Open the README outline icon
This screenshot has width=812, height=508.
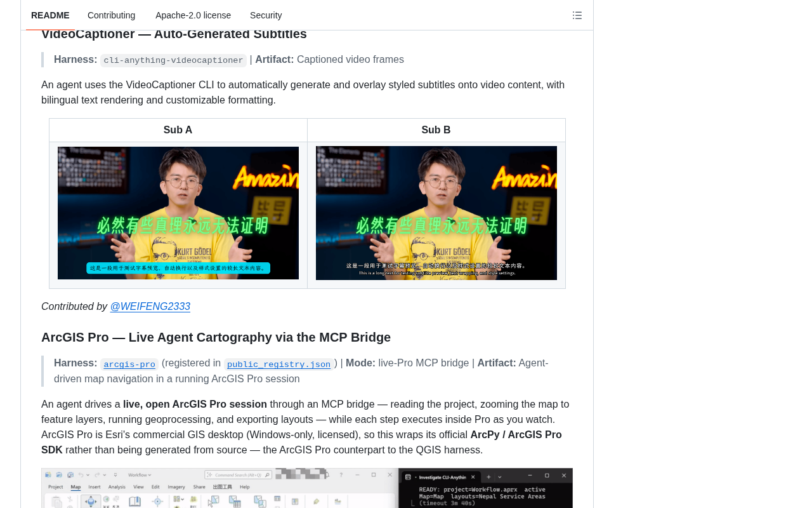click(x=577, y=15)
